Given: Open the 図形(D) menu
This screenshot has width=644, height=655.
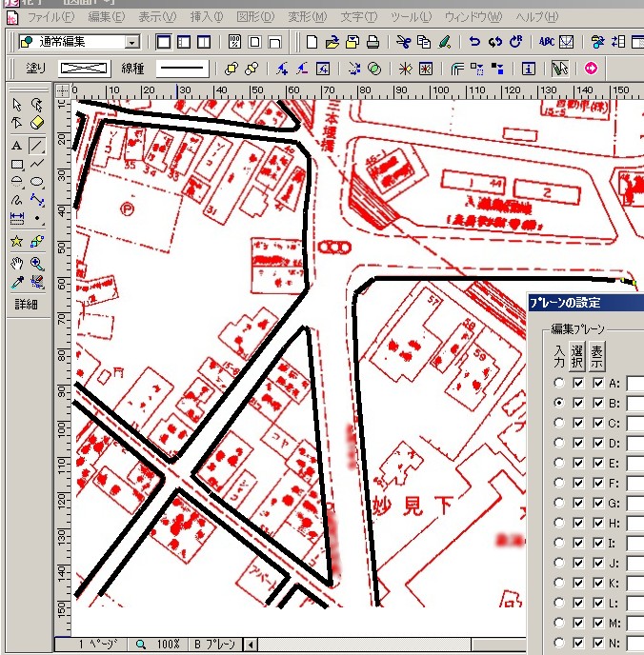Looking at the screenshot, I should [255, 17].
